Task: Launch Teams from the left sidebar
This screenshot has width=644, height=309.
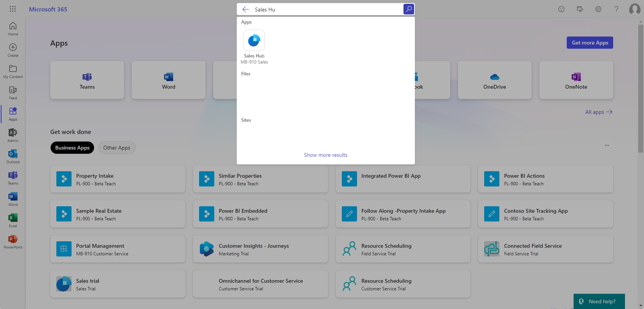Action: [13, 178]
